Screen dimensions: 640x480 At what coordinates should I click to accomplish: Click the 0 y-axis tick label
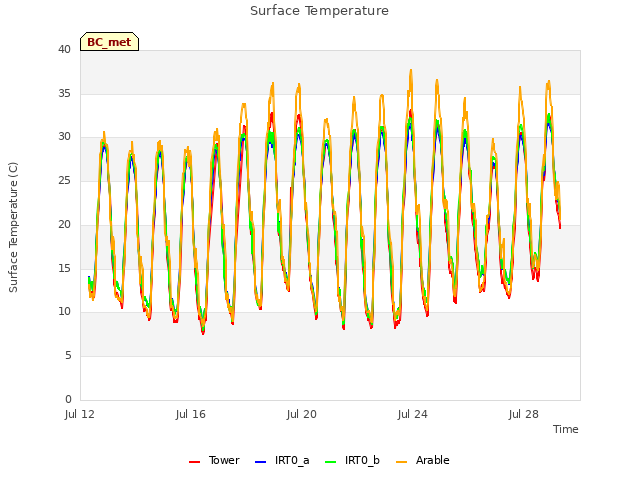(68, 399)
